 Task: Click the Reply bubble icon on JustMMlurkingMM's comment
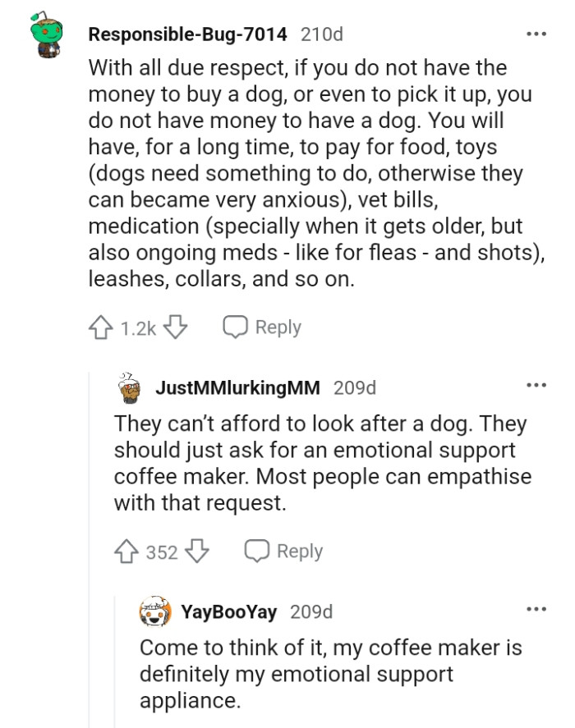256,552
